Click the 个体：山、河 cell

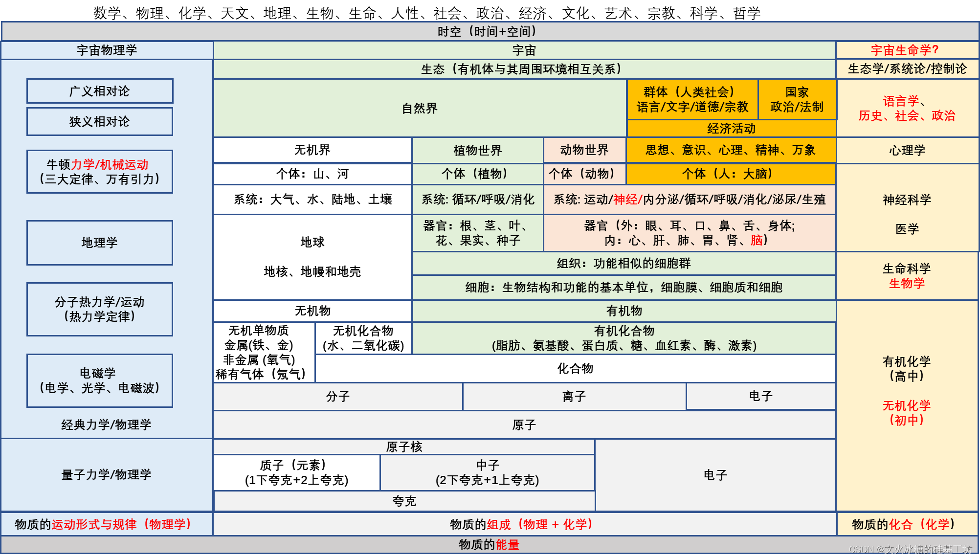313,174
